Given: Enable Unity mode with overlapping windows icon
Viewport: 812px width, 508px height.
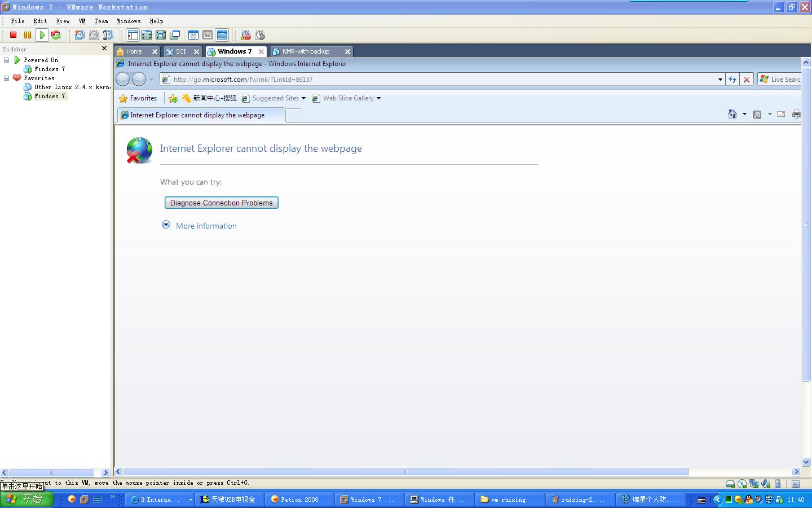Looking at the screenshot, I should [x=175, y=35].
